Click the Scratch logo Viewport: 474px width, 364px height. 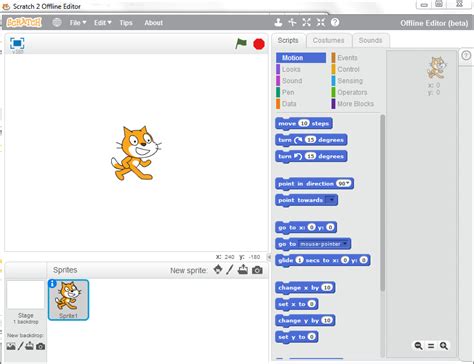tap(24, 22)
